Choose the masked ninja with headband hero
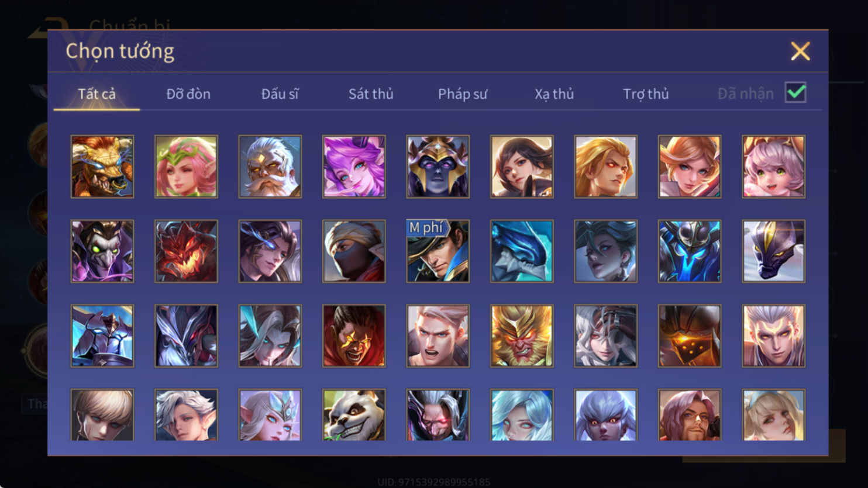The height and width of the screenshot is (488, 868). click(354, 251)
